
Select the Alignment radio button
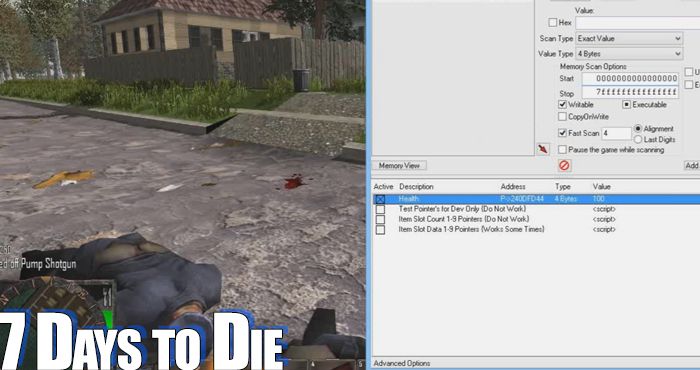[x=638, y=129]
